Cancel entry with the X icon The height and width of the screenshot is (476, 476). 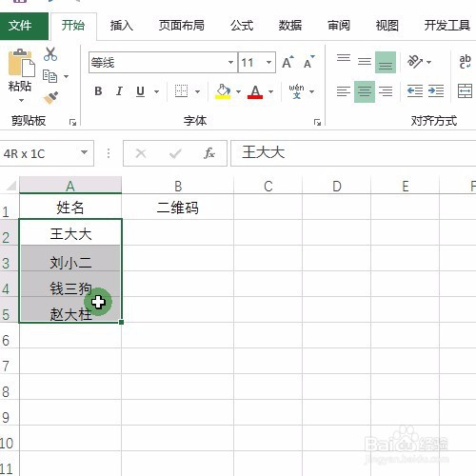pos(141,153)
